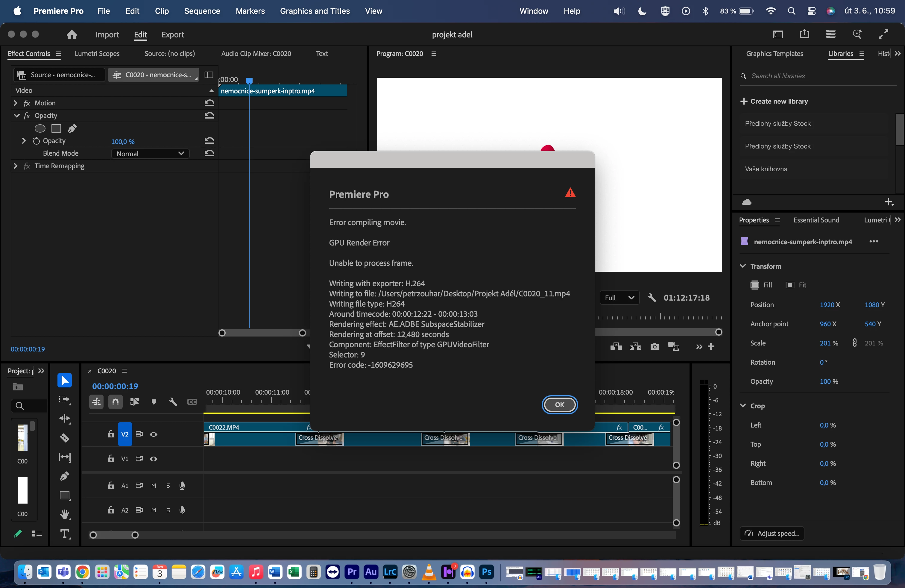The width and height of the screenshot is (905, 588).
Task: Click Create new library
Action: tap(774, 101)
